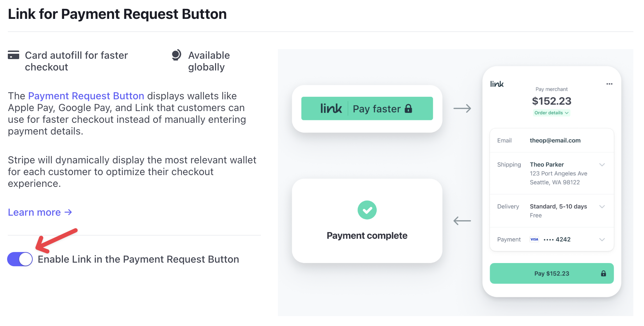Expand the Delivery options chevron
The height and width of the screenshot is (326, 644).
(602, 207)
